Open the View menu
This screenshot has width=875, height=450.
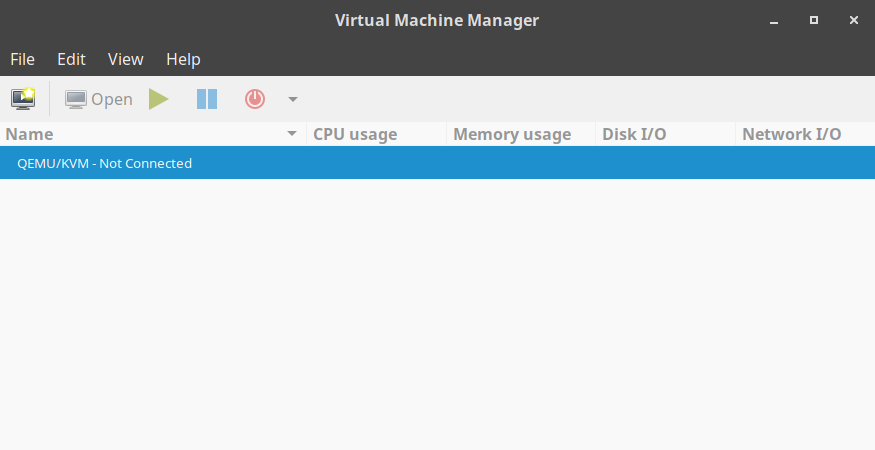(x=126, y=59)
